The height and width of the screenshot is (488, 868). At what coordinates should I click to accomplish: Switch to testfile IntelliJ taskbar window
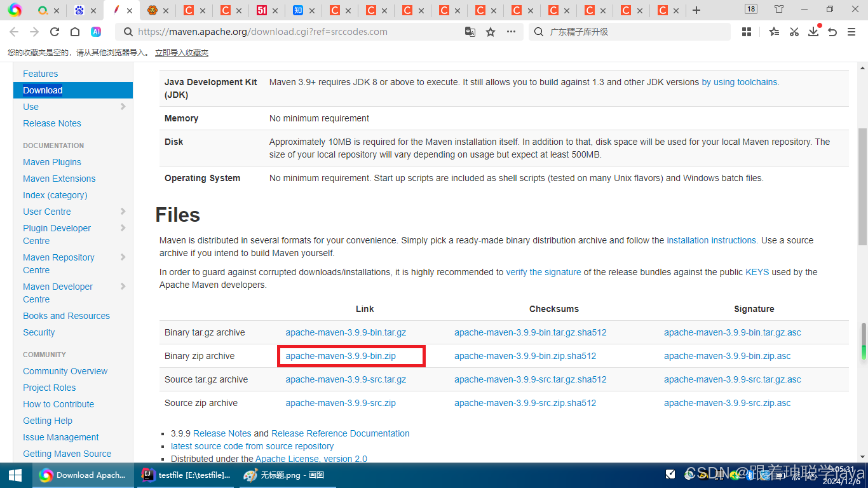coord(186,475)
